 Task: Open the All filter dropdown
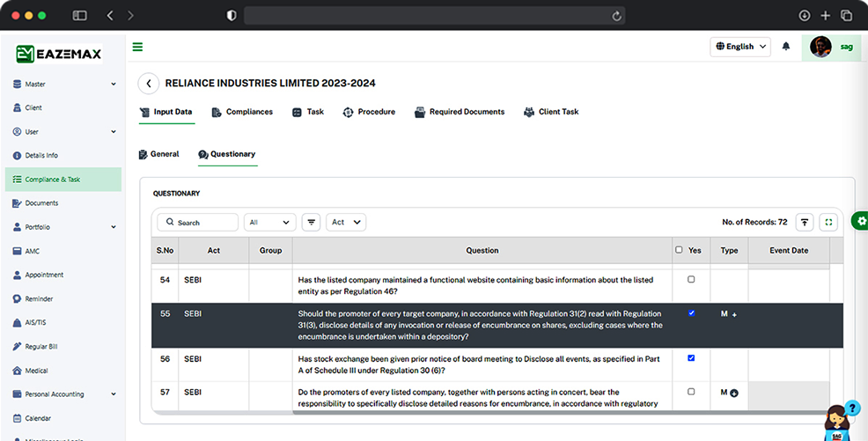(269, 223)
